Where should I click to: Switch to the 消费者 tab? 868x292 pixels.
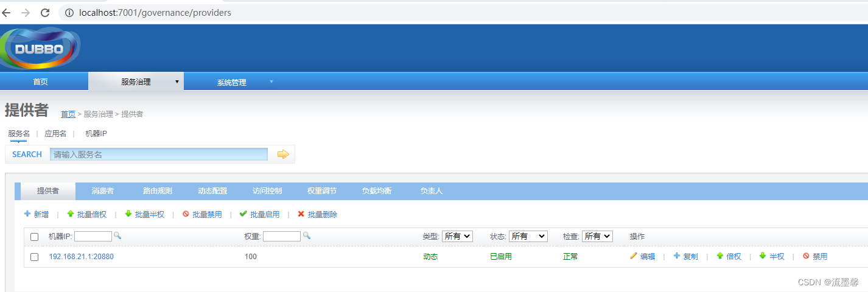point(103,191)
